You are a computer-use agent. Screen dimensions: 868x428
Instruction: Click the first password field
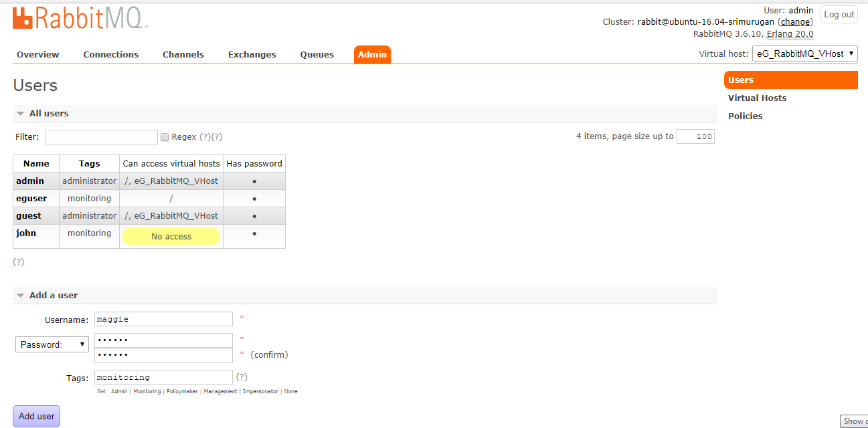tap(163, 340)
